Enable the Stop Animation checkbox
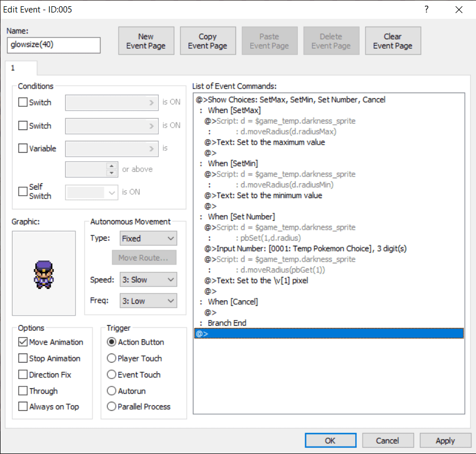476x454 pixels. 23,359
